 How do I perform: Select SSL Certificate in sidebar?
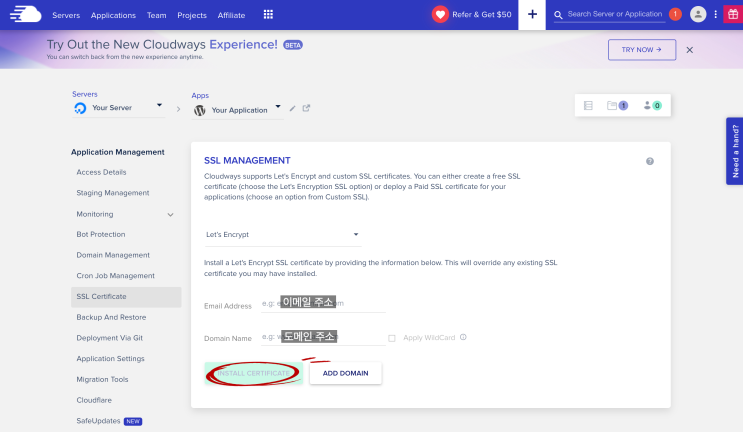[x=126, y=297]
